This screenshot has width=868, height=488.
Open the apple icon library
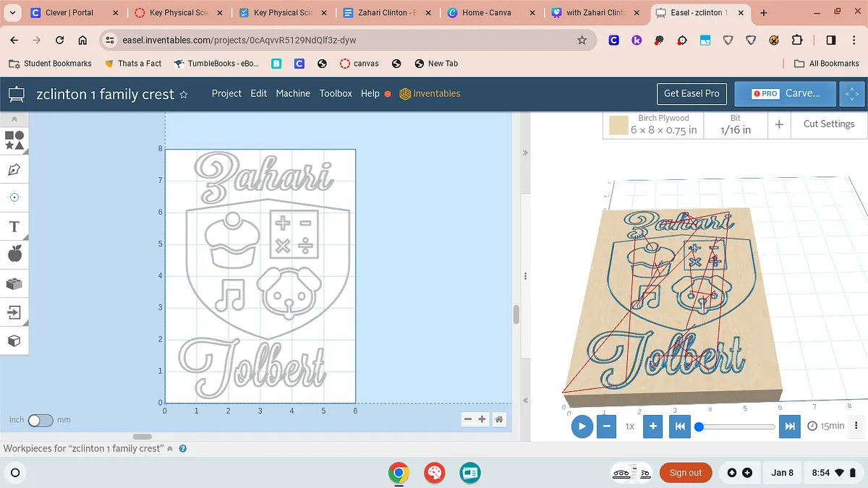(14, 254)
